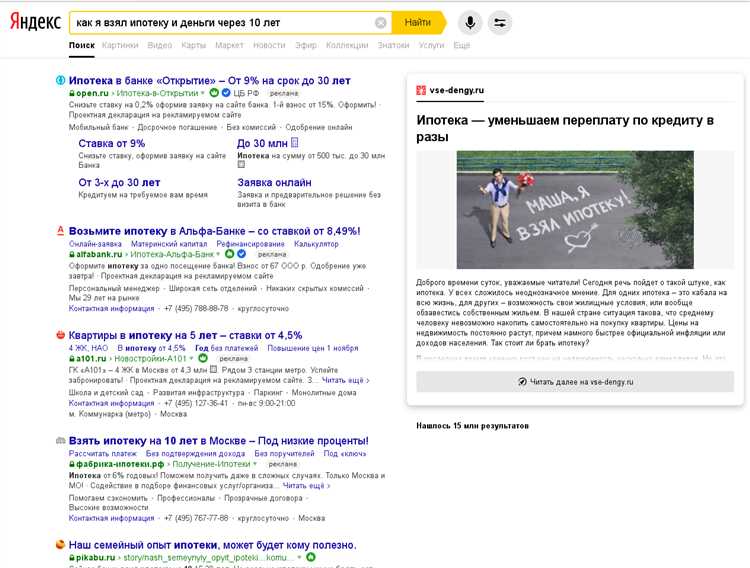Switch to the Новости tab
This screenshot has height=568, width=750.
coord(269,45)
